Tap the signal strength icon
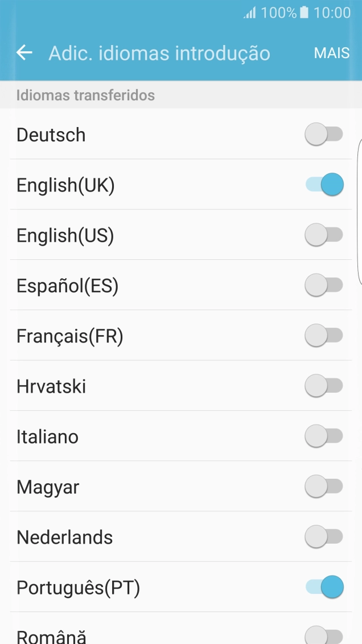362x644 pixels. (x=250, y=13)
